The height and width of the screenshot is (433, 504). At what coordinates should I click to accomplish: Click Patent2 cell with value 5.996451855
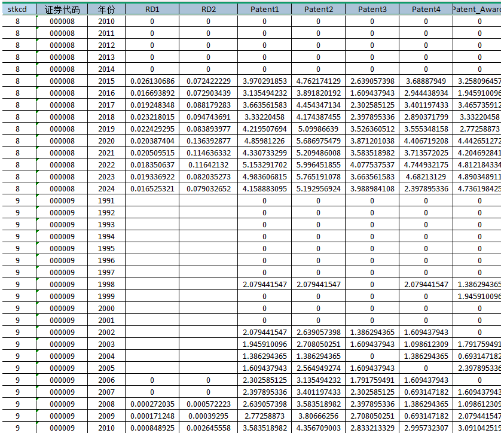(318, 164)
